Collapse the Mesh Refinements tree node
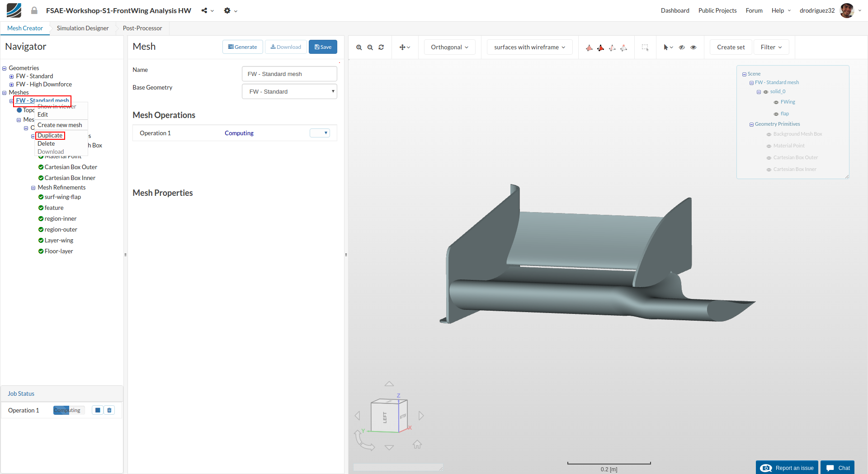This screenshot has height=474, width=868. [33, 188]
